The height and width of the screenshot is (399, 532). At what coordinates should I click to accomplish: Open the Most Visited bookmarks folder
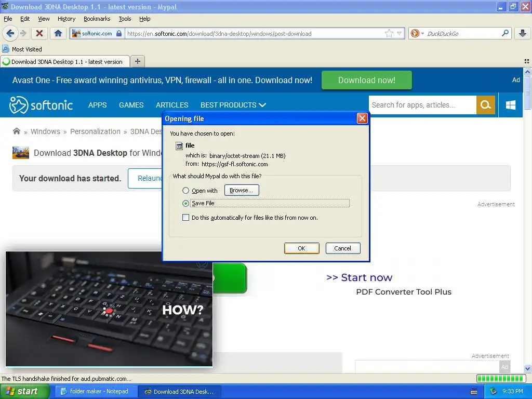pos(22,49)
